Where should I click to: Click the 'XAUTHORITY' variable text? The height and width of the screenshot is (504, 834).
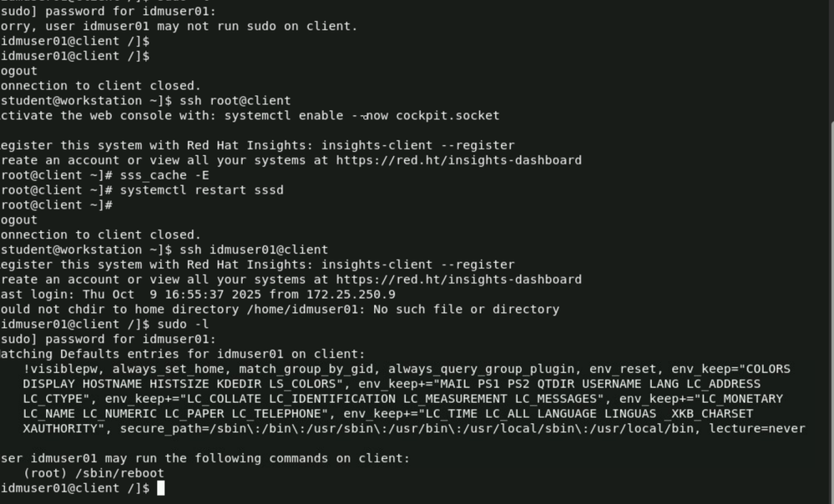(60, 428)
